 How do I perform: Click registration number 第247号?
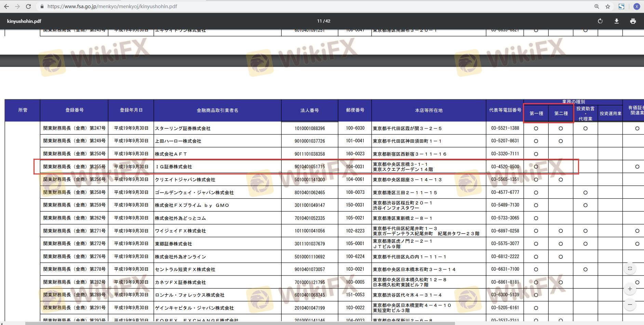click(97, 128)
